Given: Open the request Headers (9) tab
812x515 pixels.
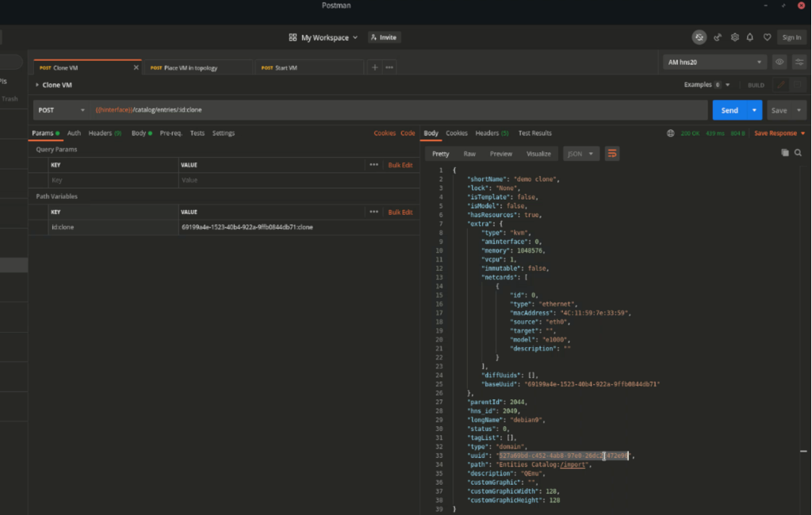Looking at the screenshot, I should [x=105, y=133].
